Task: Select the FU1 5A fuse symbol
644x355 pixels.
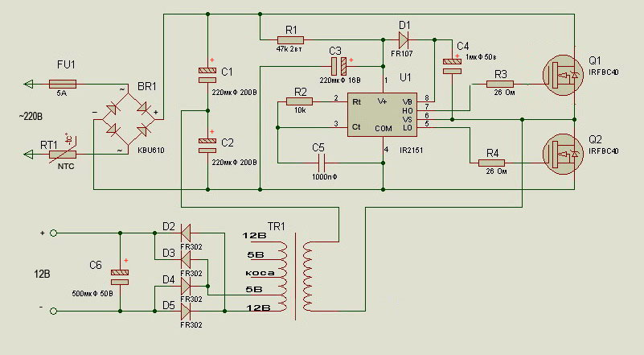Action: point(63,85)
